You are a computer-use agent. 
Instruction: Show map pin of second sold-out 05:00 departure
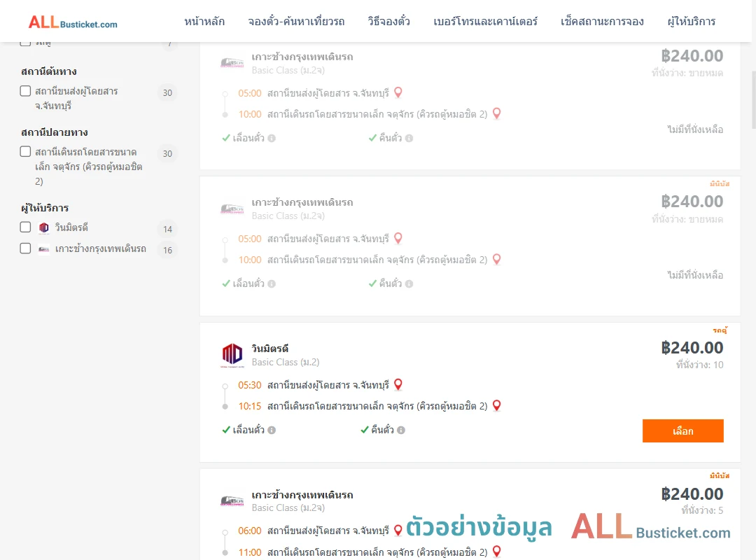tap(398, 238)
